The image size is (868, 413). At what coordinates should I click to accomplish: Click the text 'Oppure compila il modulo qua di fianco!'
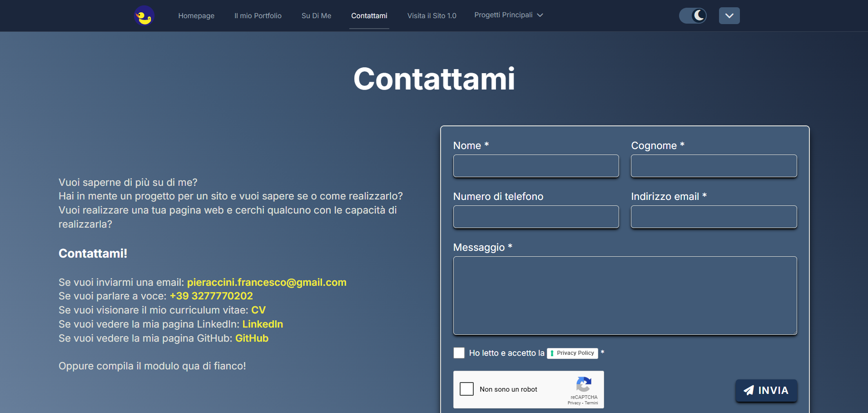pyautogui.click(x=152, y=366)
